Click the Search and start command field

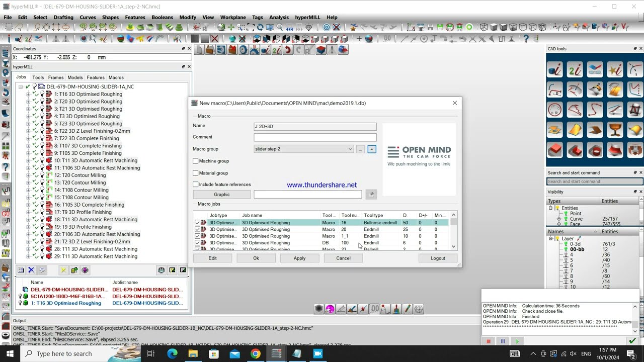(594, 182)
